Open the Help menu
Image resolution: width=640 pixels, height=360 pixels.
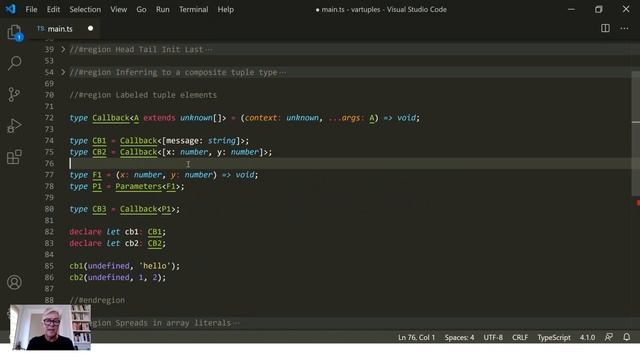tap(225, 9)
